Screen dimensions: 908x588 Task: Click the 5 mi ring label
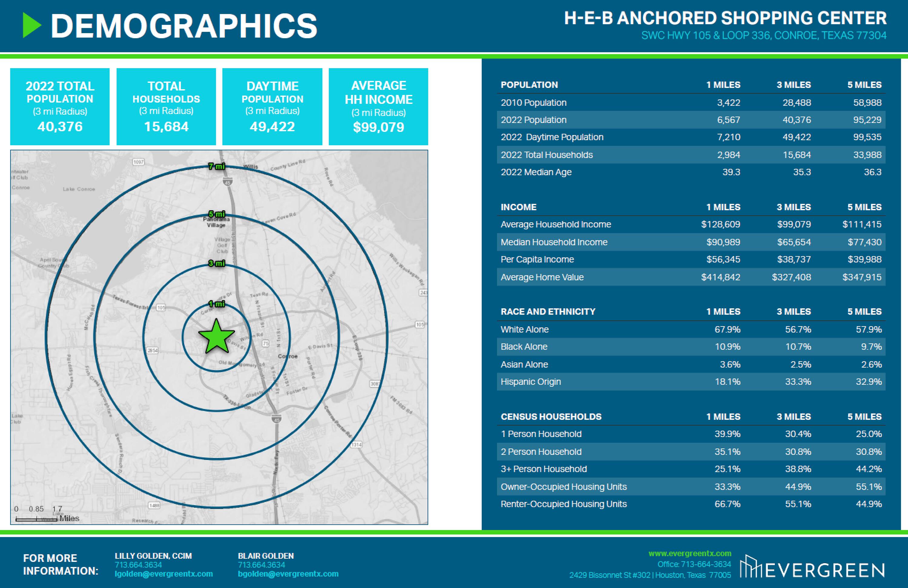[x=217, y=214]
